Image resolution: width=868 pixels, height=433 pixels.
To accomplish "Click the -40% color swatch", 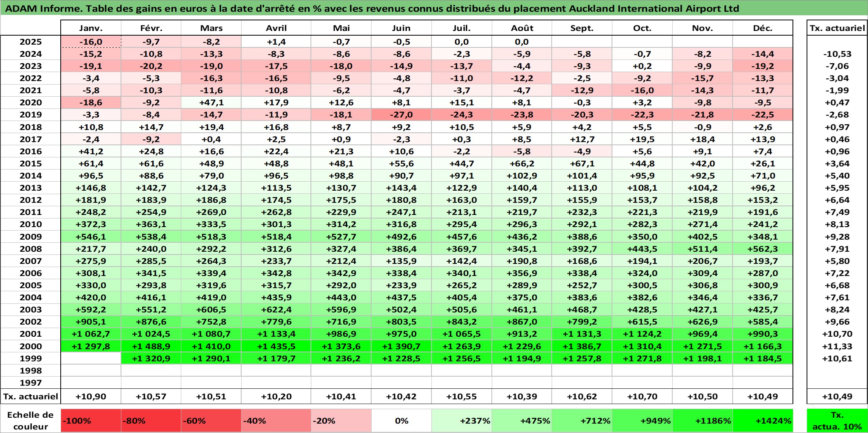I will (x=276, y=421).
